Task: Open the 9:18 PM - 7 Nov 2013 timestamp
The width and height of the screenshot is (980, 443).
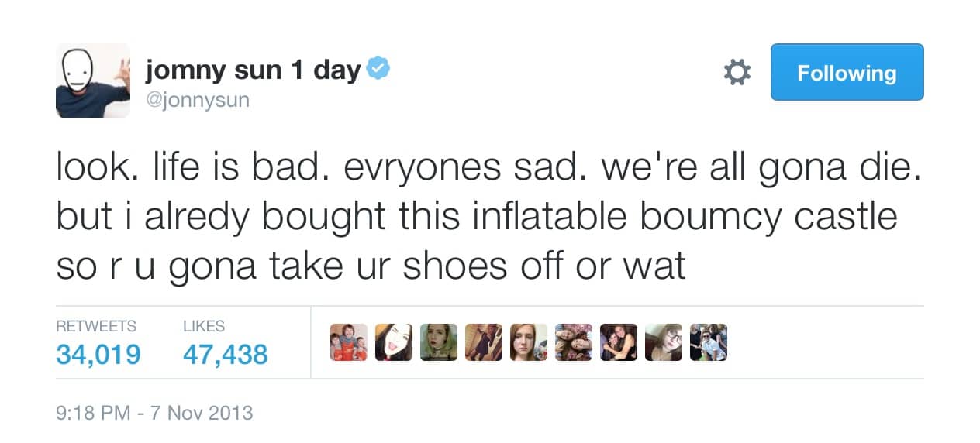Action: (155, 412)
